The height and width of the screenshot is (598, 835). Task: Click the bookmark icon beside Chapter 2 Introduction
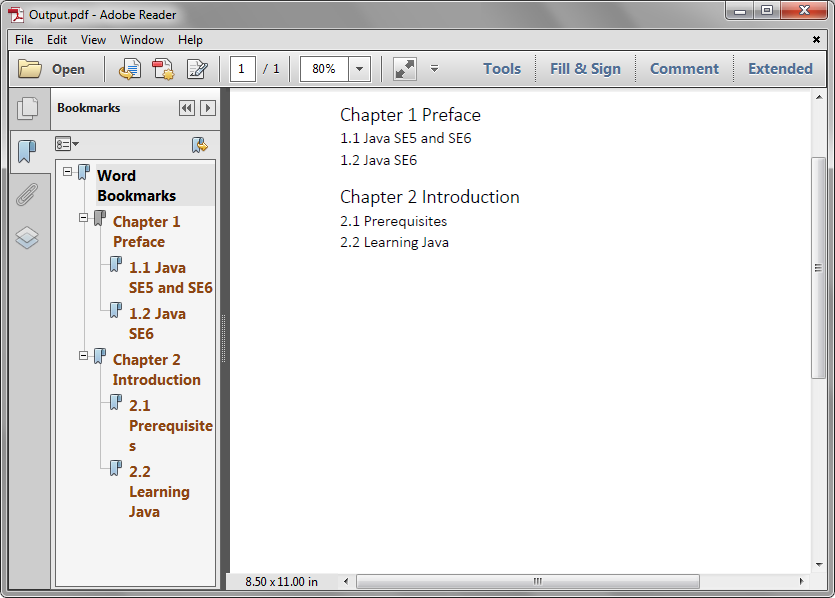(100, 356)
